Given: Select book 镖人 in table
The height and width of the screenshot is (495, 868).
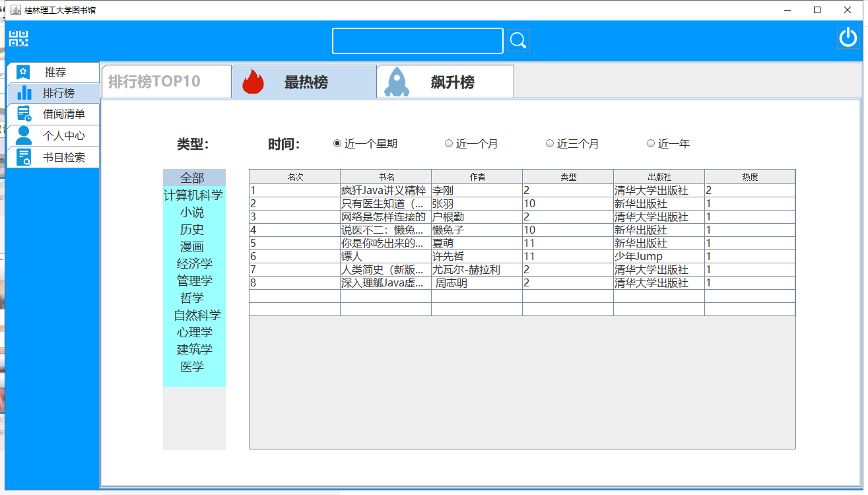Looking at the screenshot, I should (386, 257).
